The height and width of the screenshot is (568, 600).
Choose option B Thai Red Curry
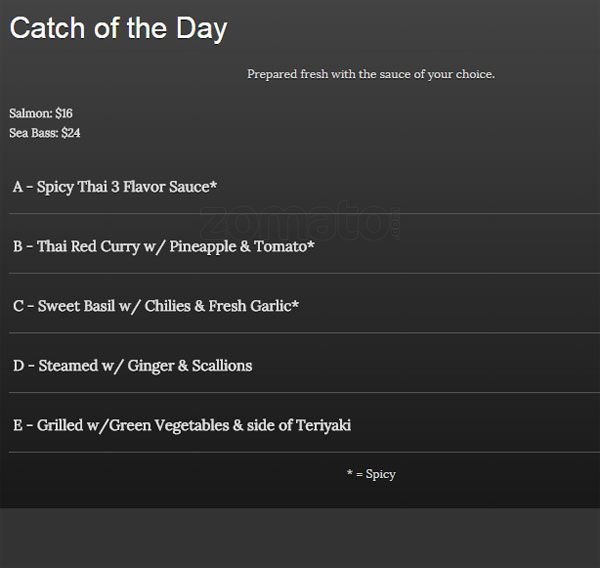coord(163,246)
